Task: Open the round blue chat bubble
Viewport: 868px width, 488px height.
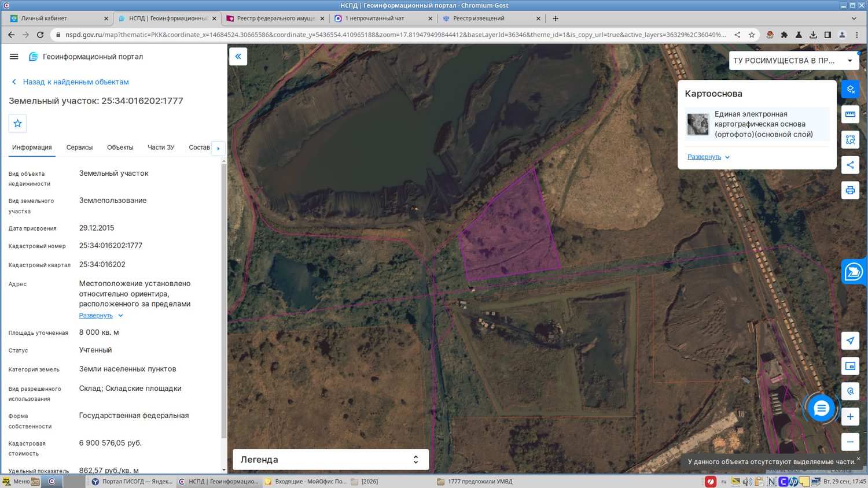Action: click(x=821, y=408)
